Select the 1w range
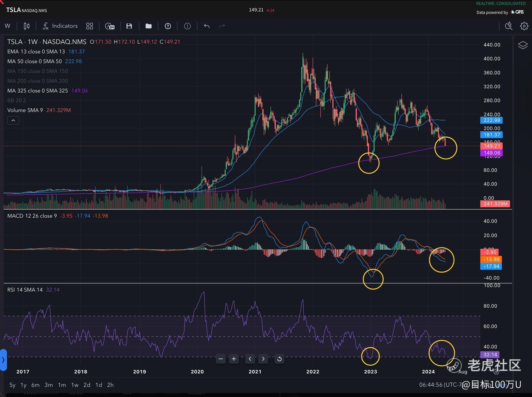Image resolution: width=532 pixels, height=397 pixels. [x=75, y=385]
